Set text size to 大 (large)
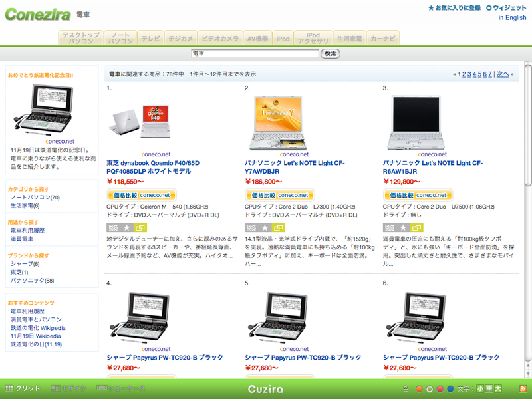The image size is (532, 399). 497,389
